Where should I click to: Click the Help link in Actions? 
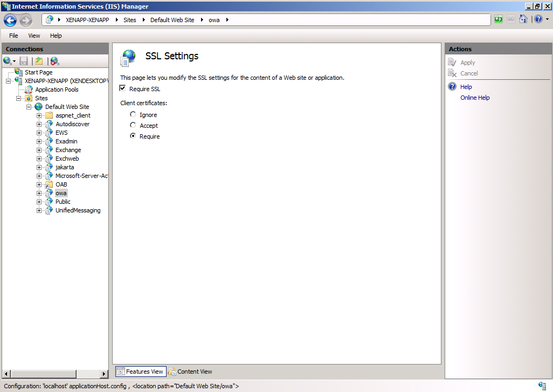(466, 87)
